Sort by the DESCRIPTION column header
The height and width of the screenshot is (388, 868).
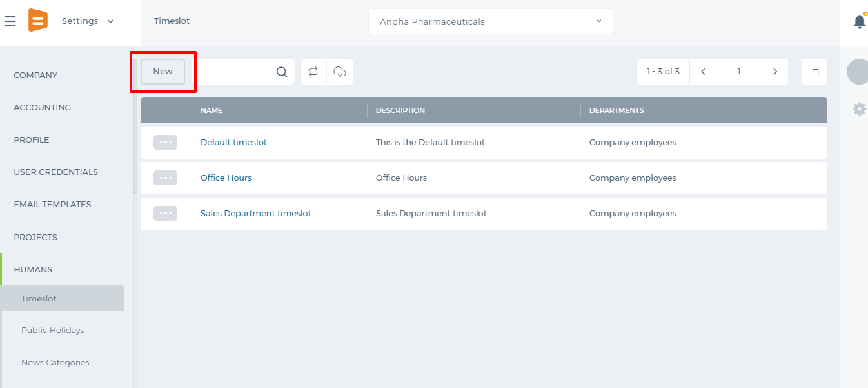(x=400, y=110)
